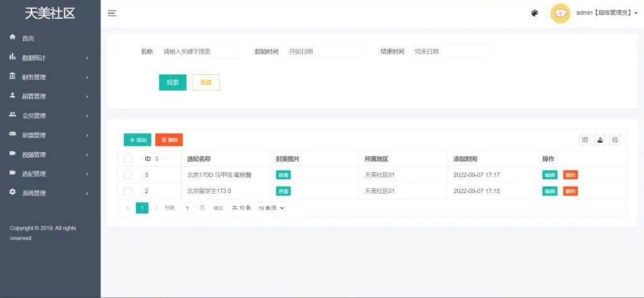This screenshot has height=298, width=644.
Task: Go to the next page arrow
Action: tap(156, 208)
